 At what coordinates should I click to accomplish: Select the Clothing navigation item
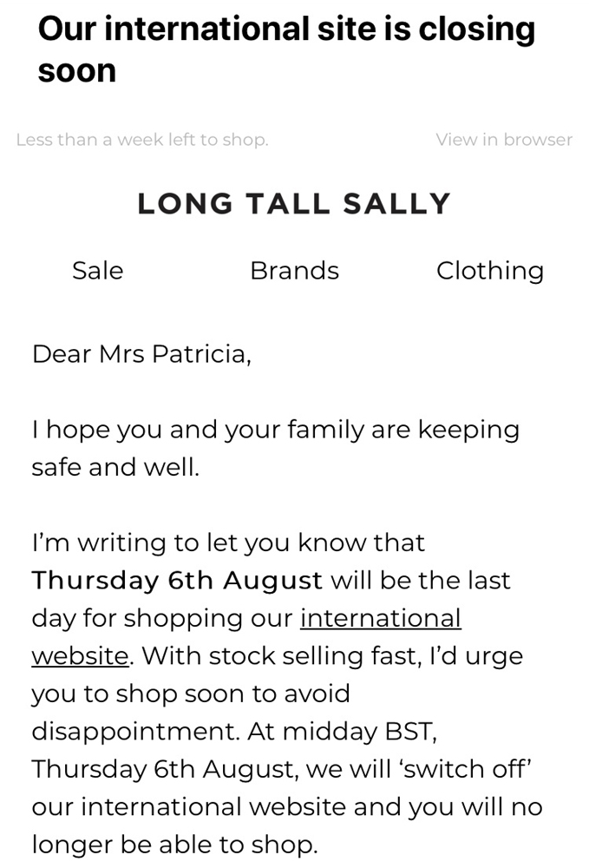point(490,271)
